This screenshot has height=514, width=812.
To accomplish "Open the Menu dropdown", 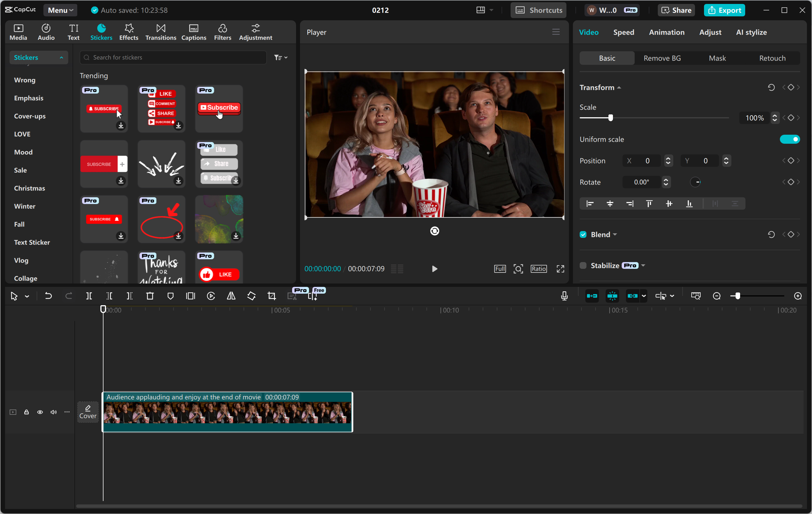I will tap(60, 10).
